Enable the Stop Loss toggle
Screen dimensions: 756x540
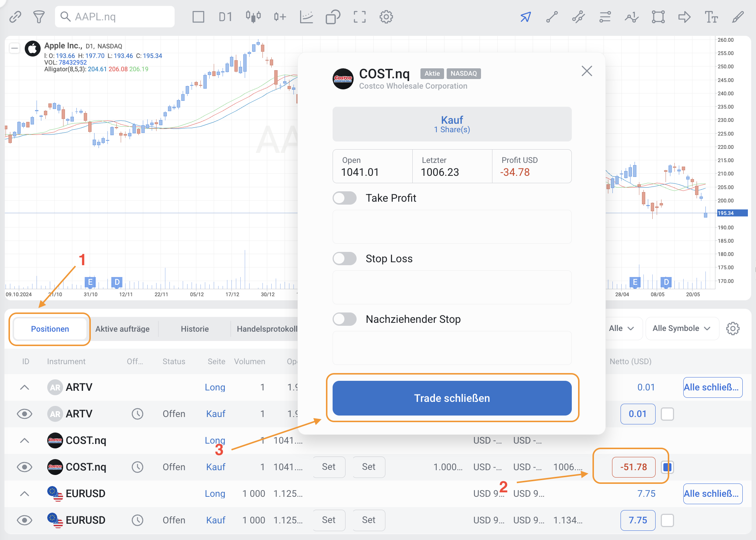[x=344, y=259]
